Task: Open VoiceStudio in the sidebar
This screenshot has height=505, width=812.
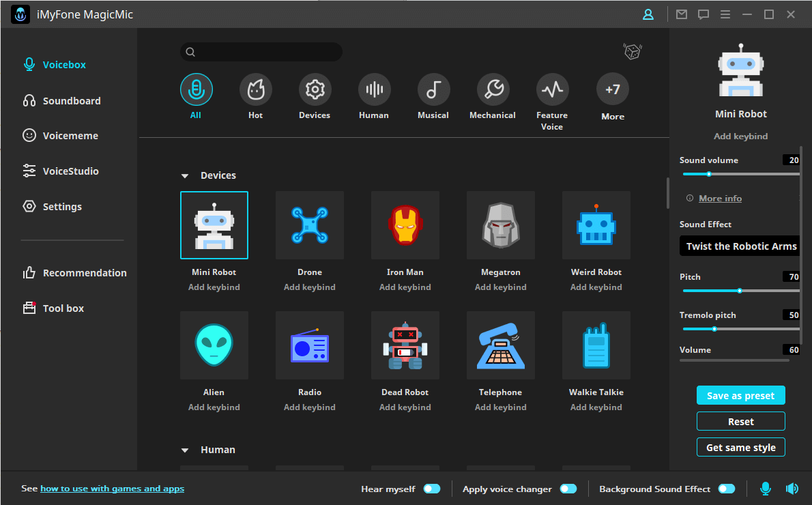Action: click(60, 171)
